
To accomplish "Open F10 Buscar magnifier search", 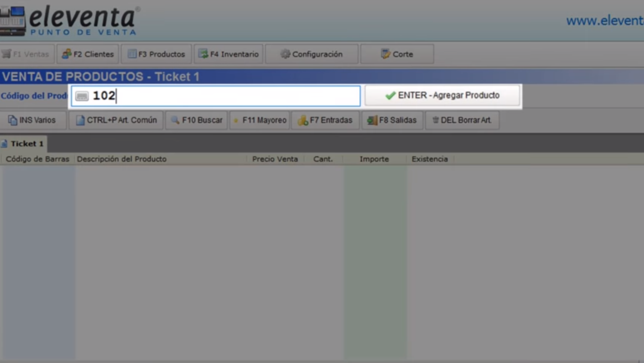I will [x=197, y=120].
